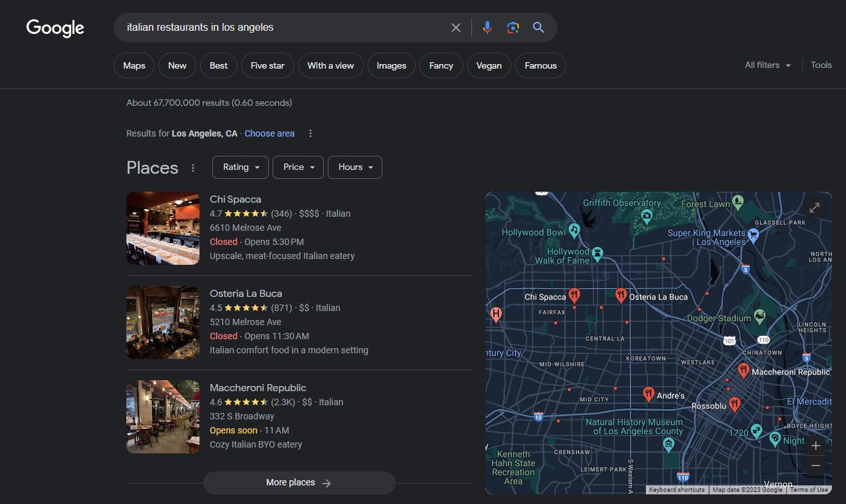The image size is (846, 504).
Task: Open the Maccheroni Republic listing title
Action: point(258,387)
